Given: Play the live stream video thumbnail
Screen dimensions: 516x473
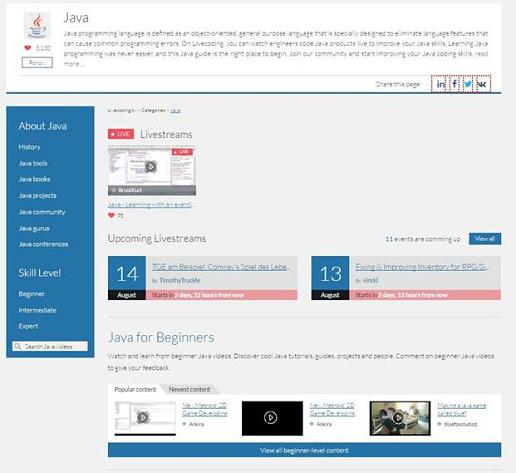Looking at the screenshot, I should (152, 171).
